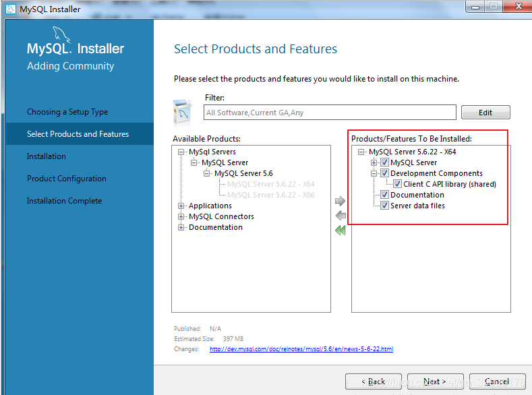Select the Applications label in Available Products

[x=210, y=206]
